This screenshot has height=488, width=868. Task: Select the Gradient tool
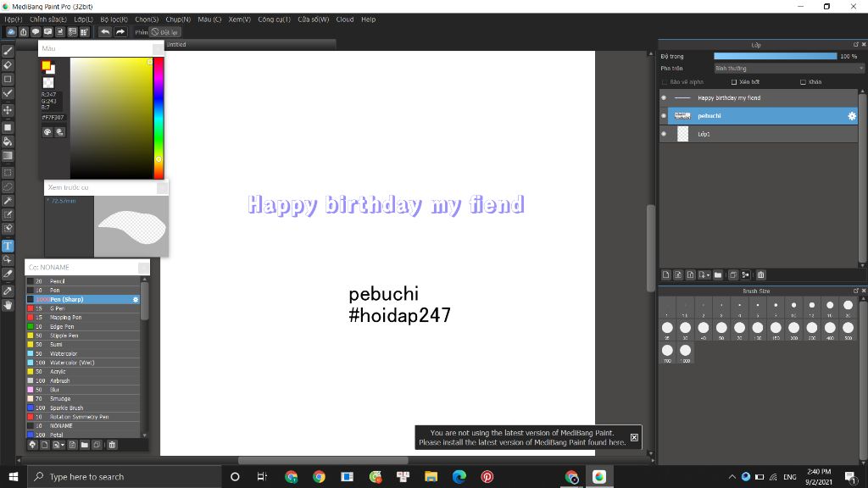point(8,156)
